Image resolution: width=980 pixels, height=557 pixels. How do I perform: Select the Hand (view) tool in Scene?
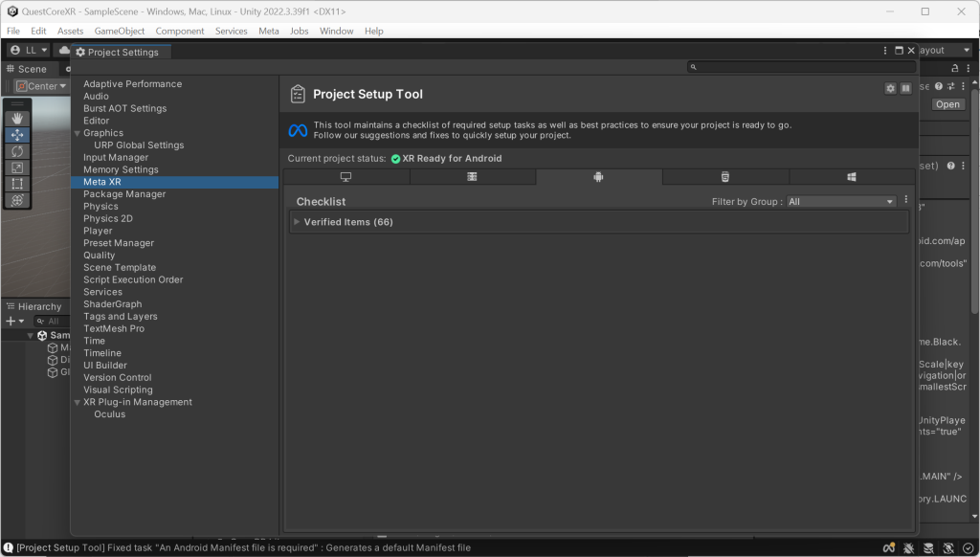[x=17, y=118]
